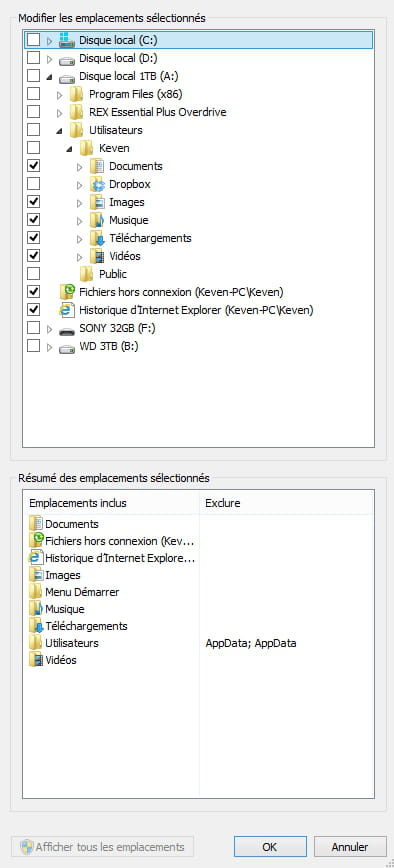
Task: Click the Internet Explorer history icon in the tree
Action: pos(67,310)
